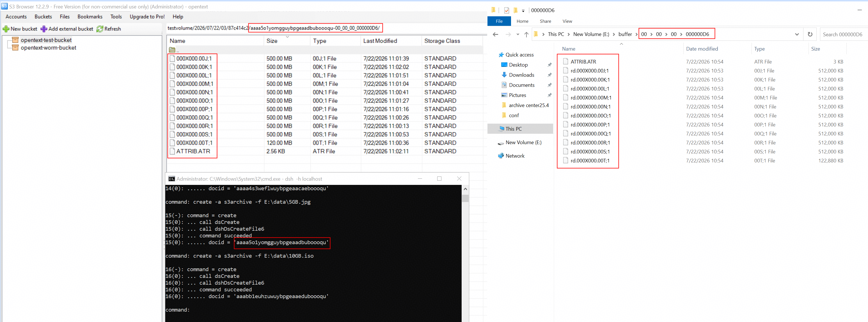The height and width of the screenshot is (322, 868).
Task: Select This PC in navigation pane
Action: [520, 129]
